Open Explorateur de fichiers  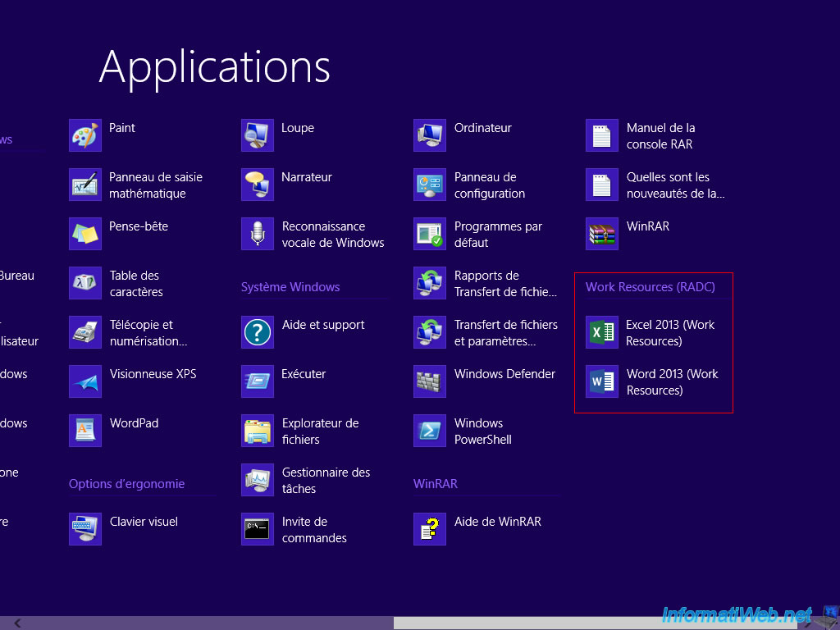(x=258, y=431)
